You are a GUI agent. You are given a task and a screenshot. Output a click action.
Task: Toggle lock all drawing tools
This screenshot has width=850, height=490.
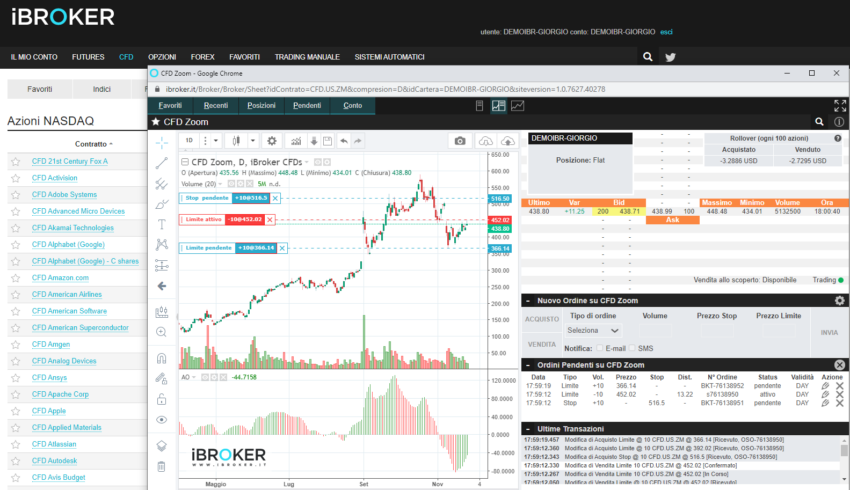point(162,399)
